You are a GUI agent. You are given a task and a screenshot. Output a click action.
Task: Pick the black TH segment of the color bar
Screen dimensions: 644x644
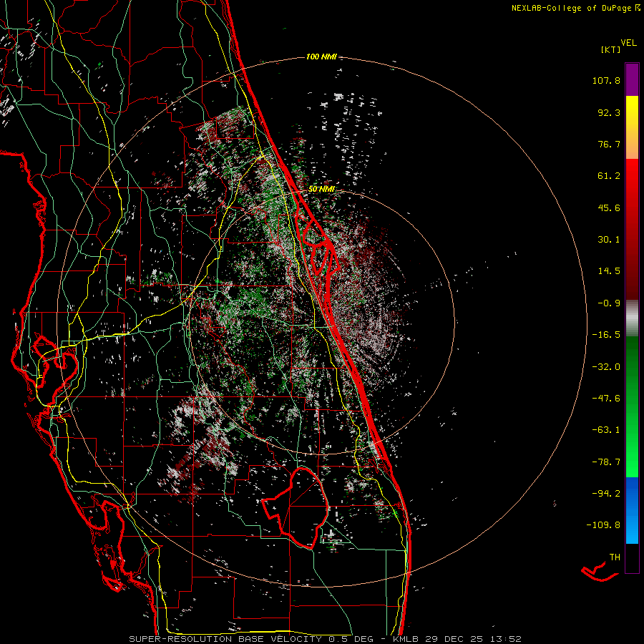[632, 557]
